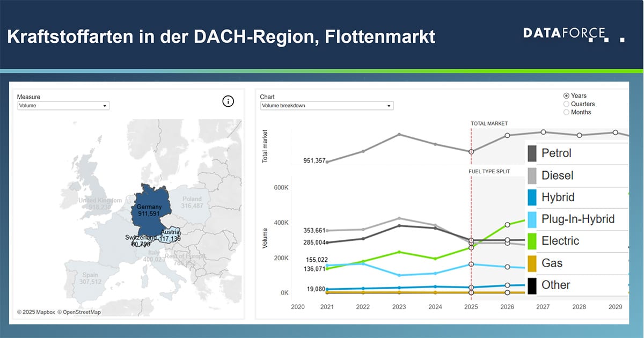Open the Measure Volume dropdown
The height and width of the screenshot is (338, 644).
[x=63, y=106]
